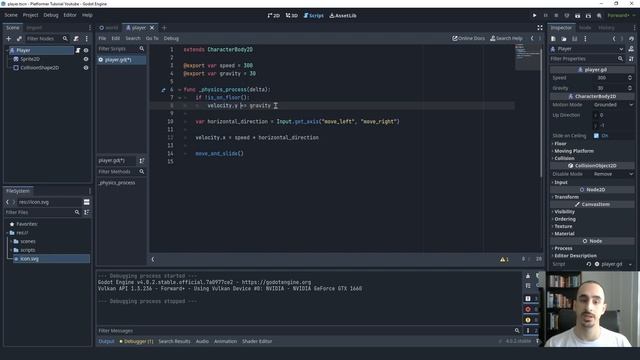Select the Sprite2D node
The image size is (640, 360).
30,59
